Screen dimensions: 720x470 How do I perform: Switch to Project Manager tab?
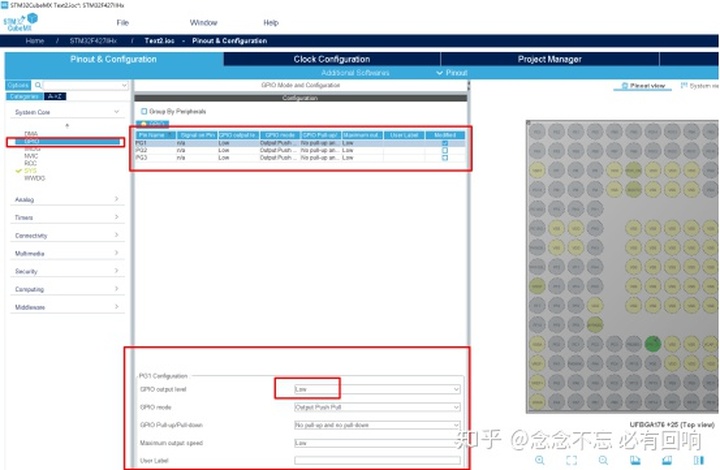pyautogui.click(x=550, y=59)
